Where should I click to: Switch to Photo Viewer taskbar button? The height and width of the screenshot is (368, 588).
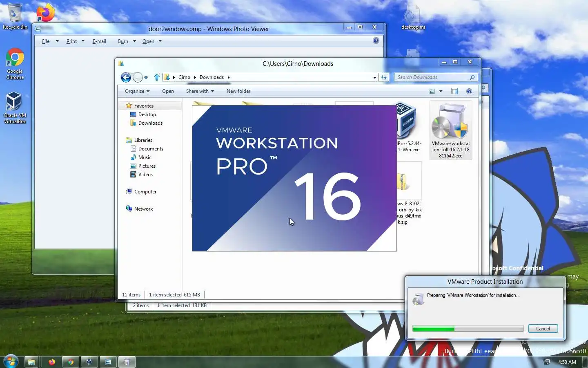(x=108, y=362)
